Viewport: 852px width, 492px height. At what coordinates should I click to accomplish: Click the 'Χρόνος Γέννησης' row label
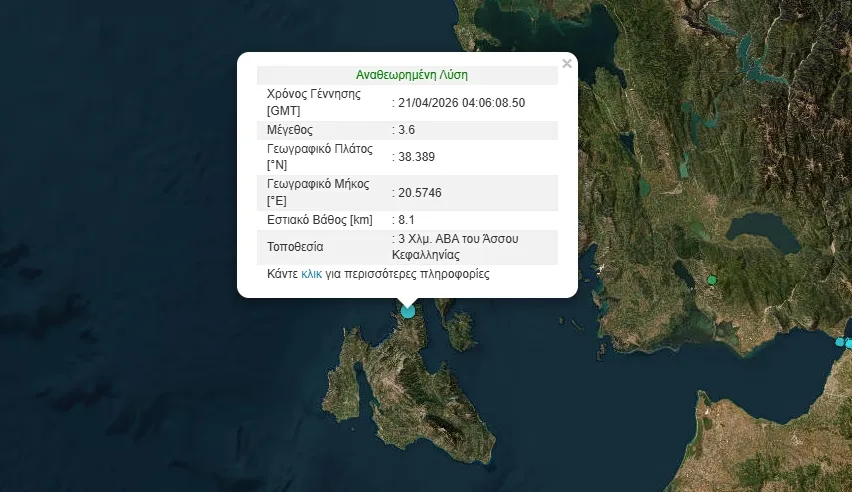(x=314, y=94)
